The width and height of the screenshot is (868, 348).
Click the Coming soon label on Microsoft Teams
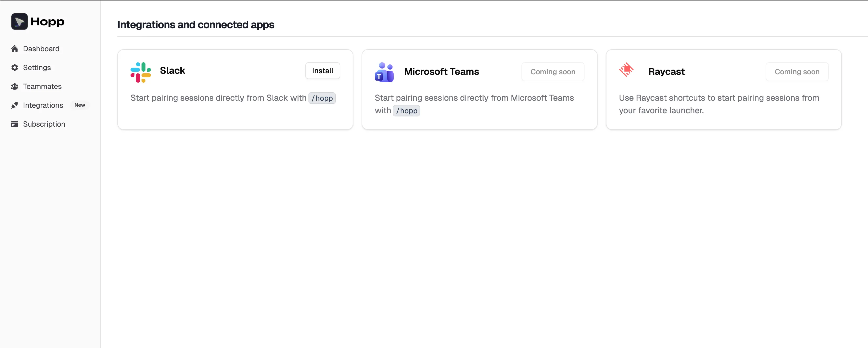coord(553,72)
